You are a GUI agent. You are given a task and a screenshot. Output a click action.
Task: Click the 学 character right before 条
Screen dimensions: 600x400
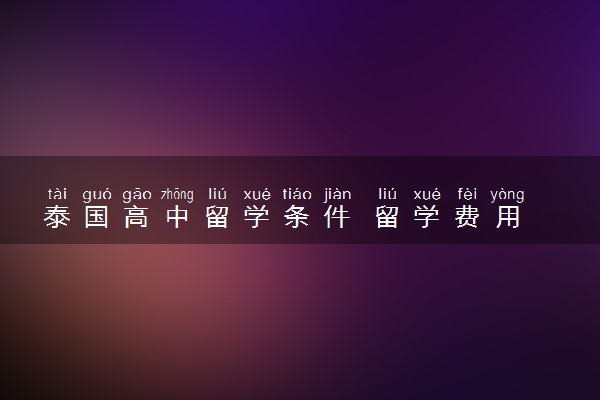tap(257, 217)
